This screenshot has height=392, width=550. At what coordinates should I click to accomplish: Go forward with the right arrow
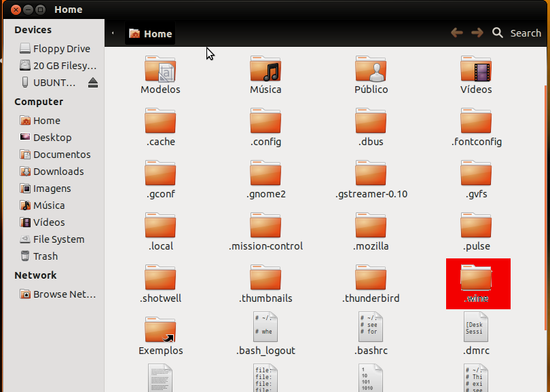point(477,33)
